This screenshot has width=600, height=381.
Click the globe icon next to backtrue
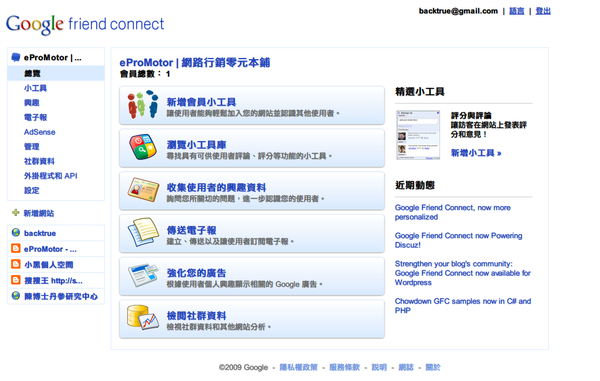coord(16,233)
